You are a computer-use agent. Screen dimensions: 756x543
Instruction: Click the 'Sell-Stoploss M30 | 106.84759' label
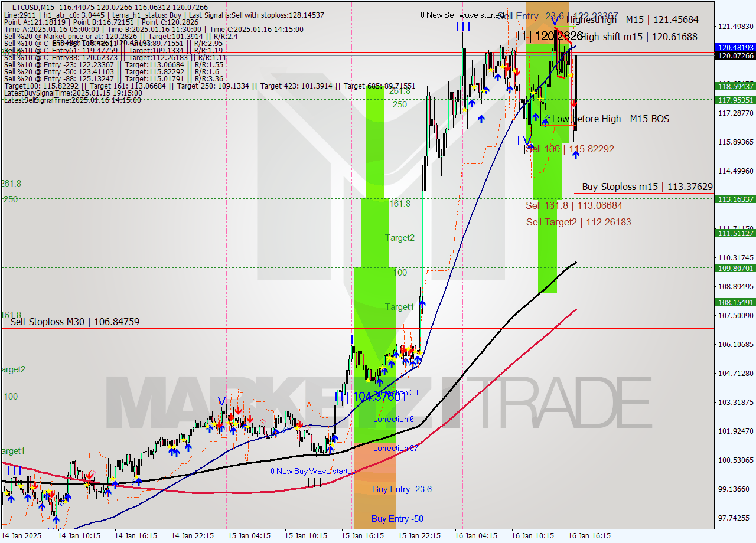(75, 322)
